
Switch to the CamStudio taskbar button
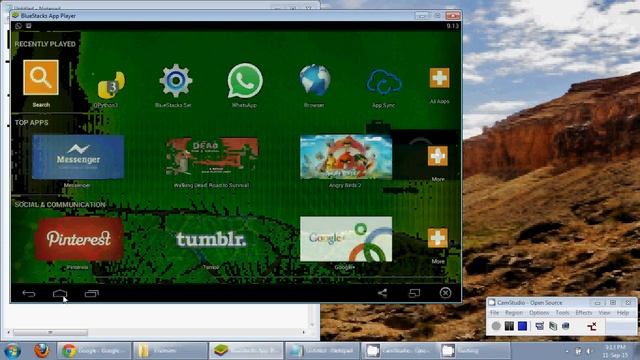(398, 351)
